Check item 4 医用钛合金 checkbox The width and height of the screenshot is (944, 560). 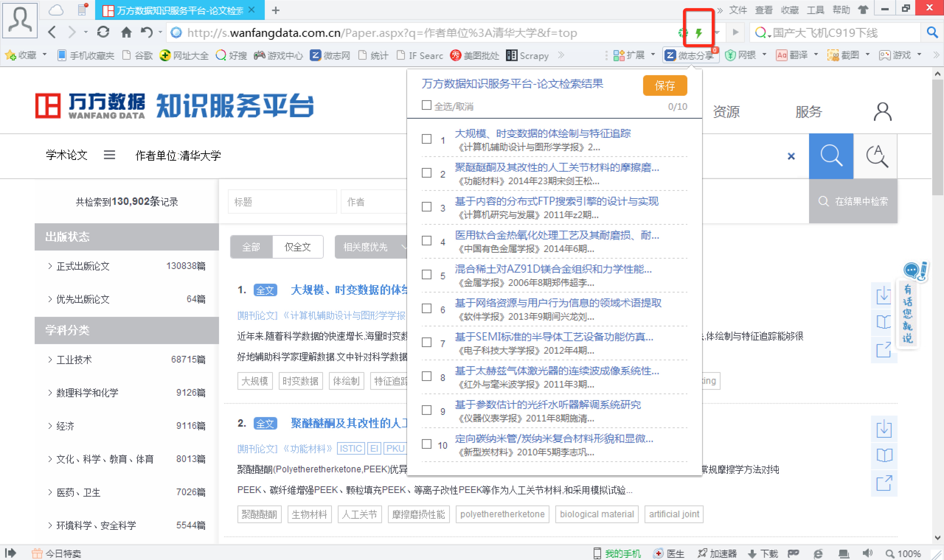pos(426,241)
